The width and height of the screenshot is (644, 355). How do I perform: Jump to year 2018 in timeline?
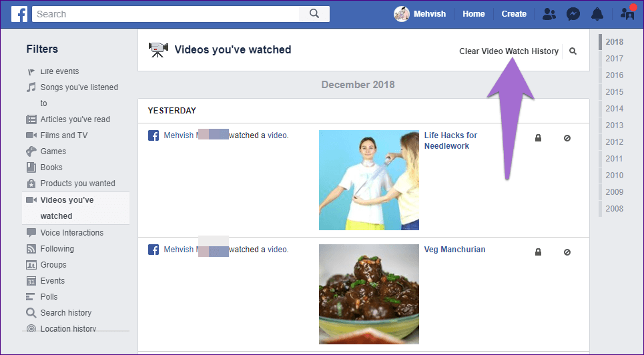pyautogui.click(x=615, y=42)
